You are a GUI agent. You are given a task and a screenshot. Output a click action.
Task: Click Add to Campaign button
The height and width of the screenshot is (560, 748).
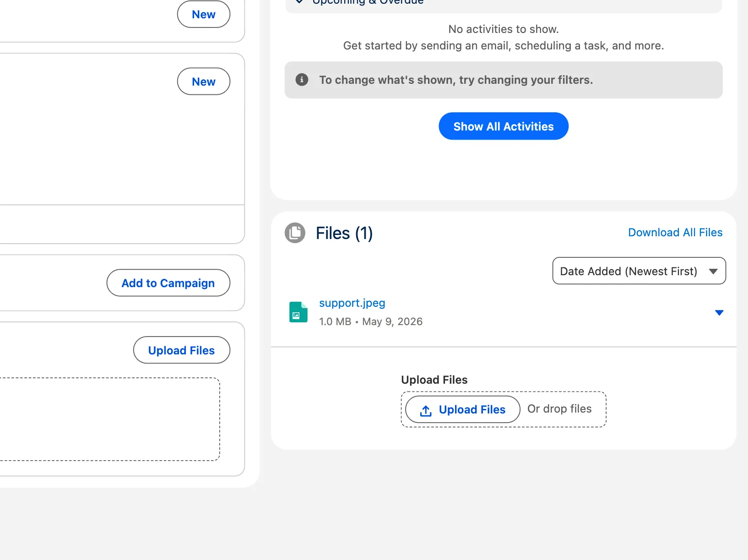tap(168, 283)
